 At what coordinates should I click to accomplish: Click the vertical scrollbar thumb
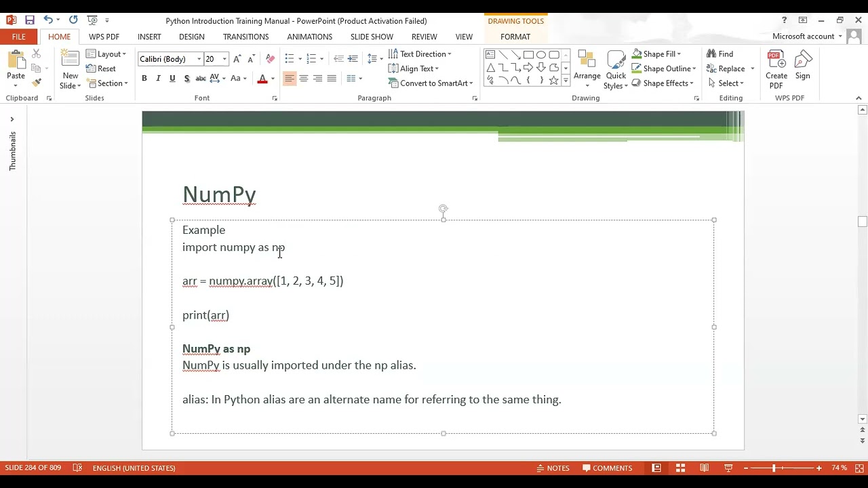point(863,222)
